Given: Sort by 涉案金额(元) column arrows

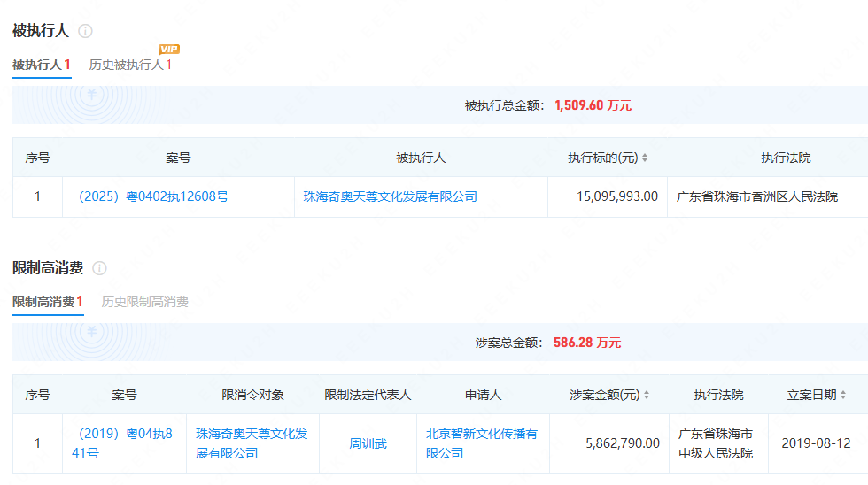Looking at the screenshot, I should coord(646,395).
